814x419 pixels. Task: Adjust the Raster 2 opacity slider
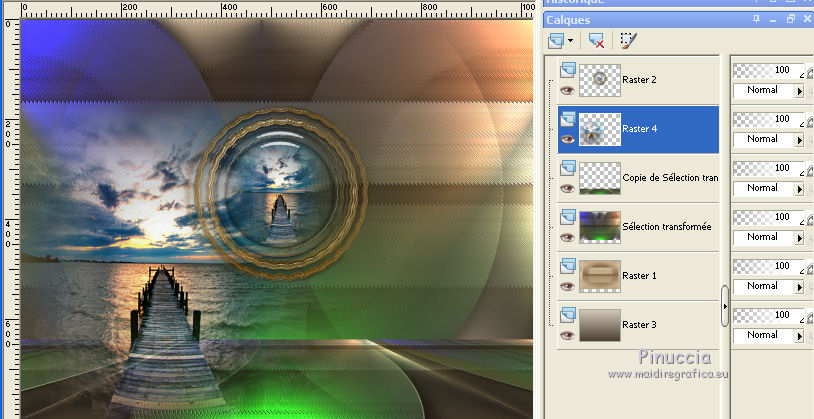pyautogui.click(x=768, y=70)
